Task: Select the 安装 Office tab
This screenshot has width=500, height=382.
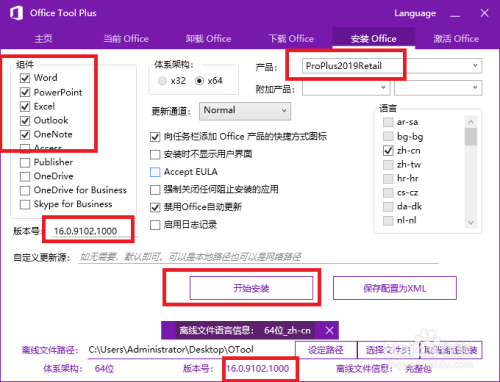Action: click(374, 39)
